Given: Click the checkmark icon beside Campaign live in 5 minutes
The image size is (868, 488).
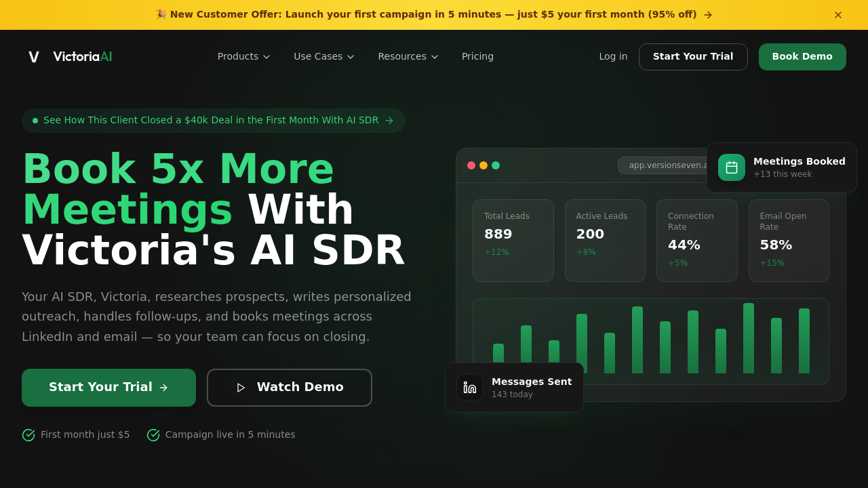Looking at the screenshot, I should pyautogui.click(x=153, y=435).
